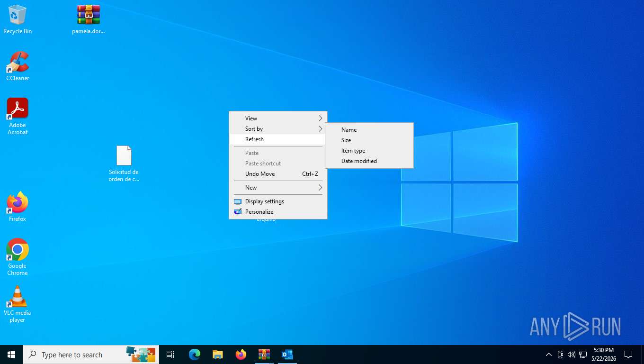The image size is (644, 364).
Task: Choose Refresh in the context menu
Action: [x=278, y=139]
